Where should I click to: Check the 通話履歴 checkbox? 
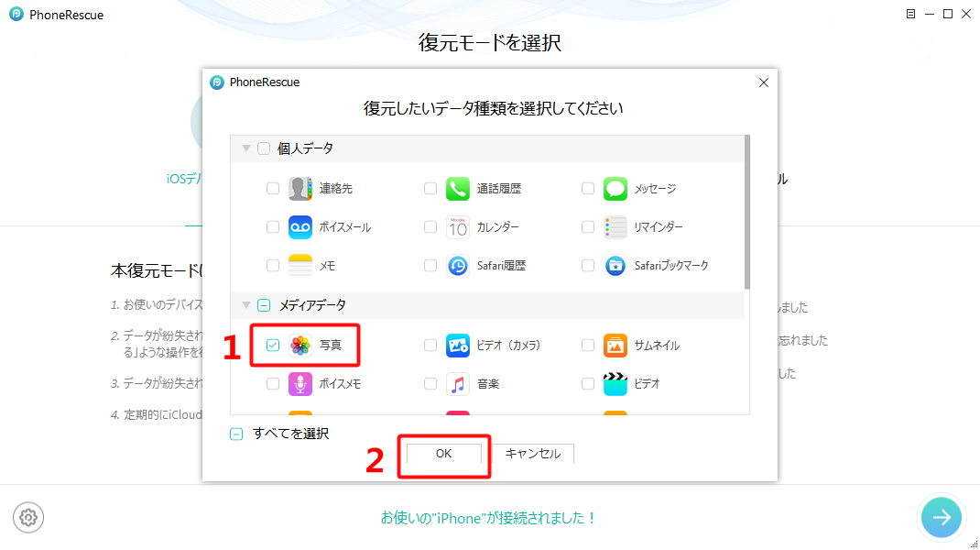pos(430,188)
